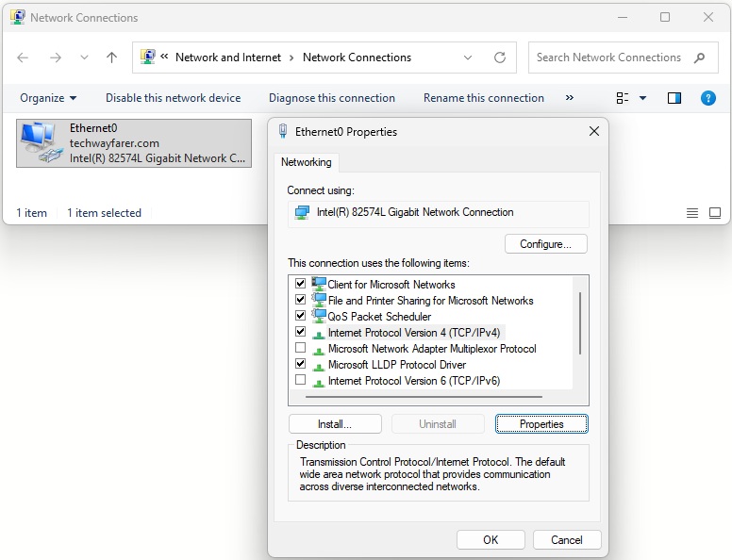
Task: Click Network Connections breadcrumb
Action: [x=358, y=58]
